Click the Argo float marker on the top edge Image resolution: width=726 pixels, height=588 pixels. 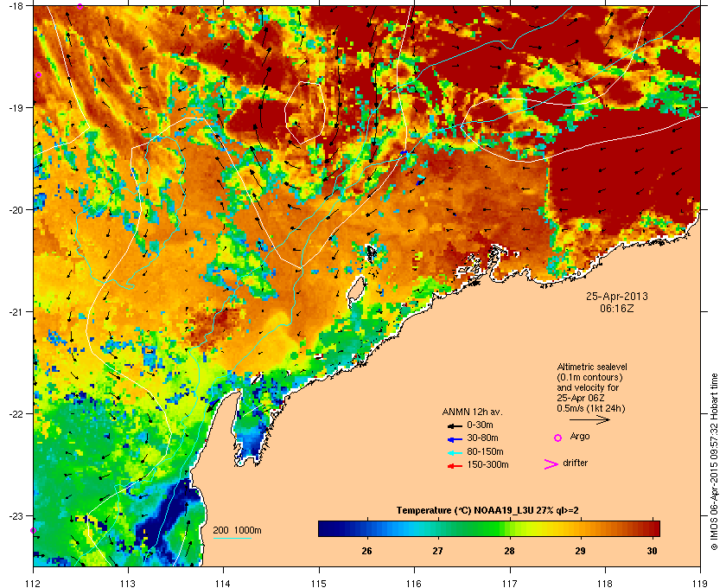coord(80,7)
